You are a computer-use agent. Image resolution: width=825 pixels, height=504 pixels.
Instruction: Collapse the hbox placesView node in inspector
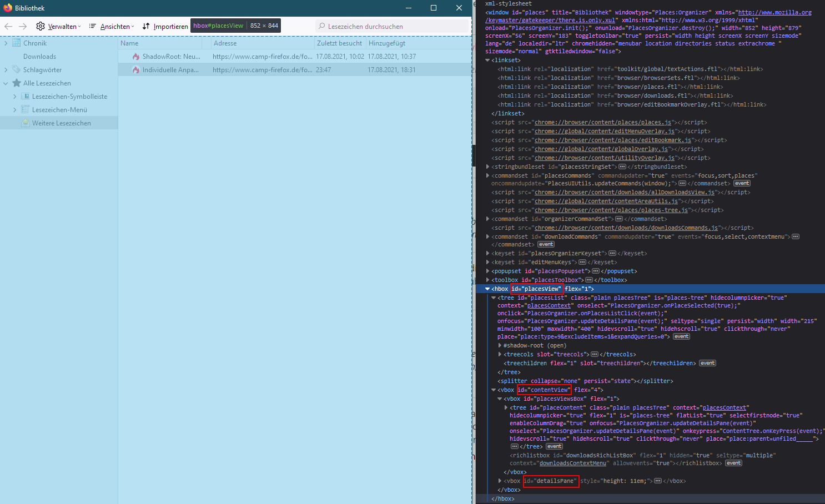pyautogui.click(x=487, y=289)
